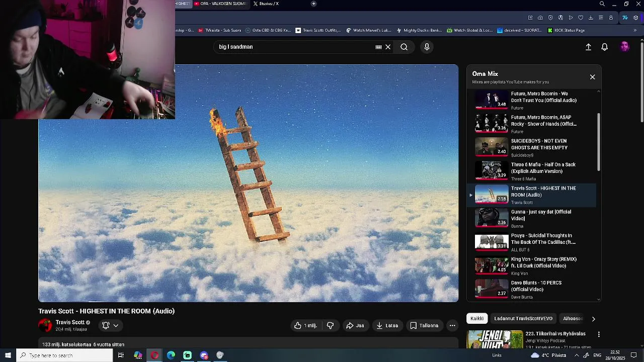Open YouTube notifications bell

tap(605, 47)
